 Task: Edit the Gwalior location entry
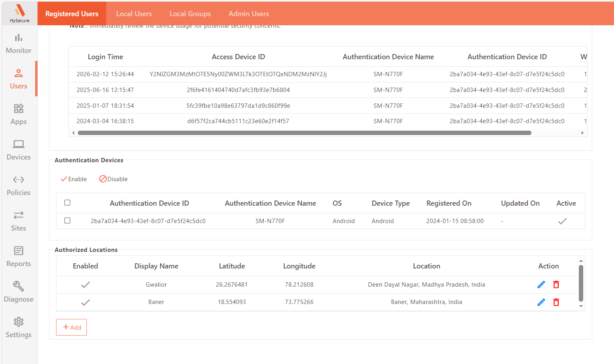(541, 285)
